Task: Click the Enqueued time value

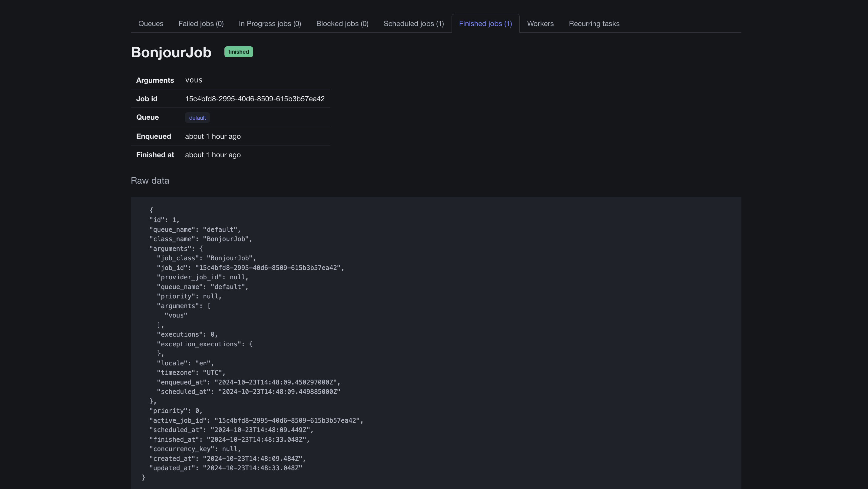Action: coord(213,136)
